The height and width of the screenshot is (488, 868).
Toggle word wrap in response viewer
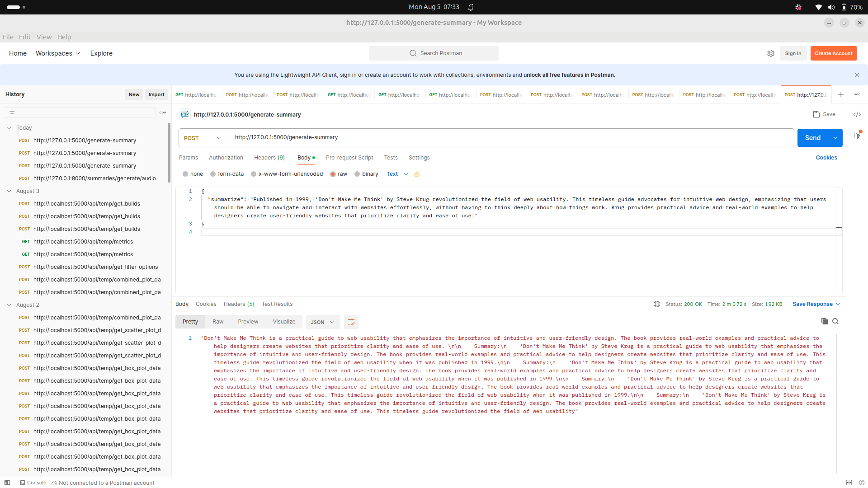[x=351, y=322]
